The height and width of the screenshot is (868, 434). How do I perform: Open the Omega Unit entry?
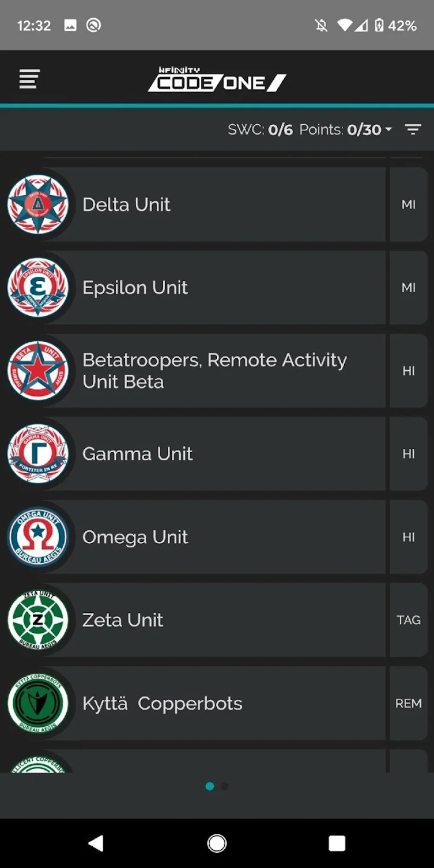[230, 537]
